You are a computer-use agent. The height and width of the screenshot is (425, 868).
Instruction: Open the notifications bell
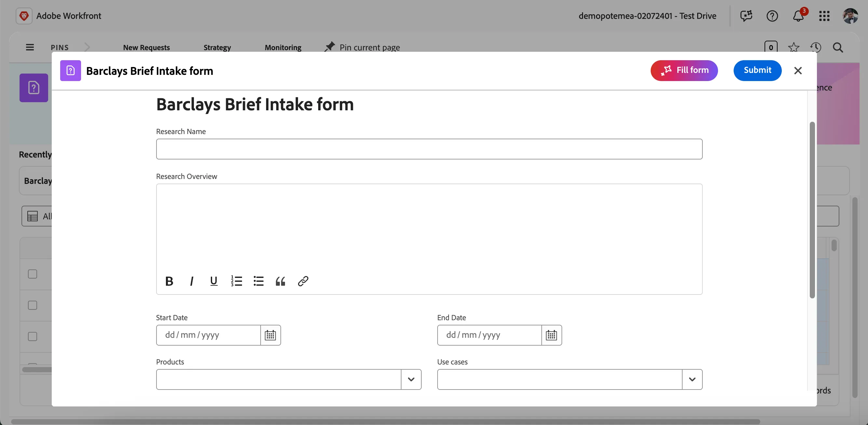point(798,16)
